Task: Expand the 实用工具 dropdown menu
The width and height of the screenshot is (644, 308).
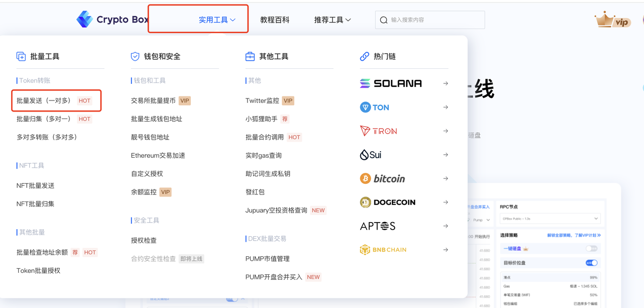Action: 217,20
